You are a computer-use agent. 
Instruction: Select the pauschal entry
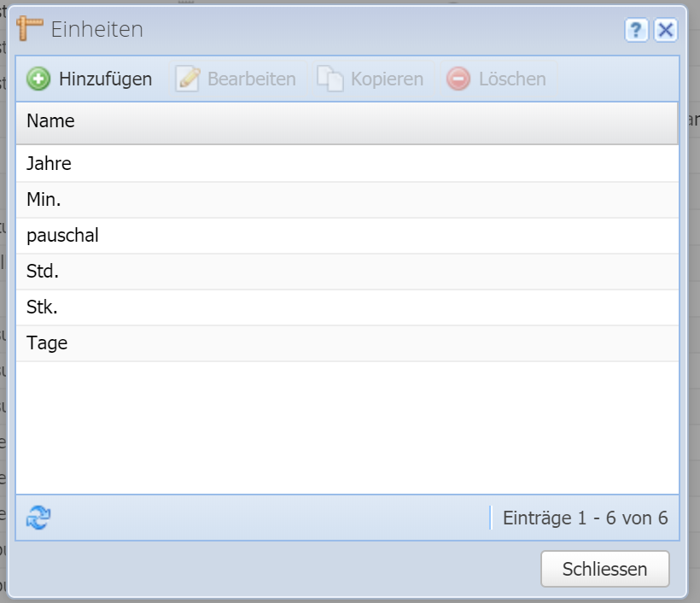[x=62, y=236]
